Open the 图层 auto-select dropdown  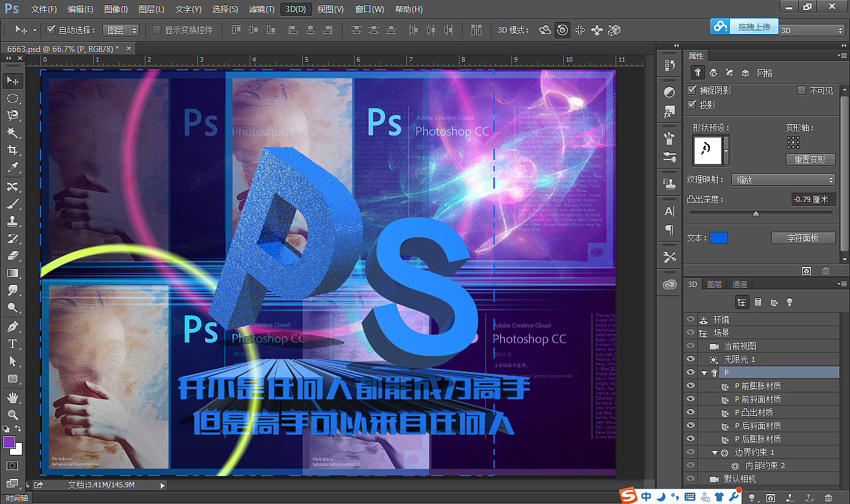tap(122, 30)
